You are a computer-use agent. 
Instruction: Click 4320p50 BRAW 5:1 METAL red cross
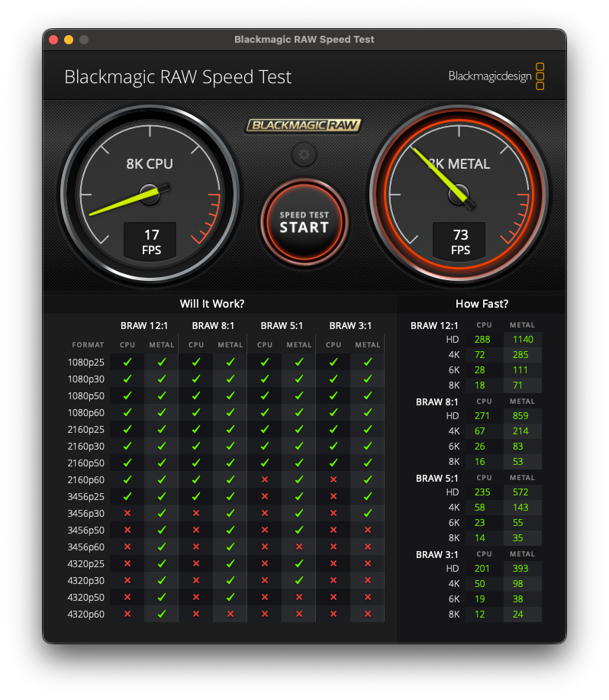[x=299, y=597]
